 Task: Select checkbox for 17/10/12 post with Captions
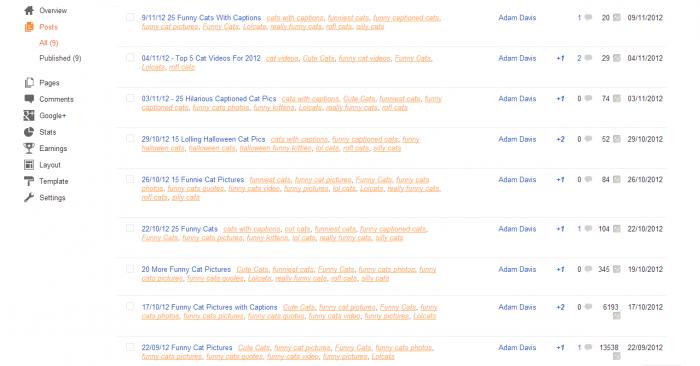(x=130, y=306)
